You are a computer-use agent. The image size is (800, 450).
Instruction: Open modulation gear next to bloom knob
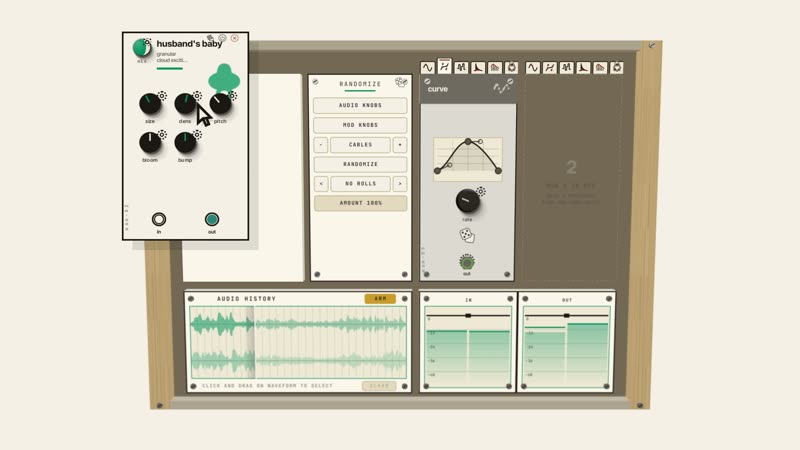point(162,134)
